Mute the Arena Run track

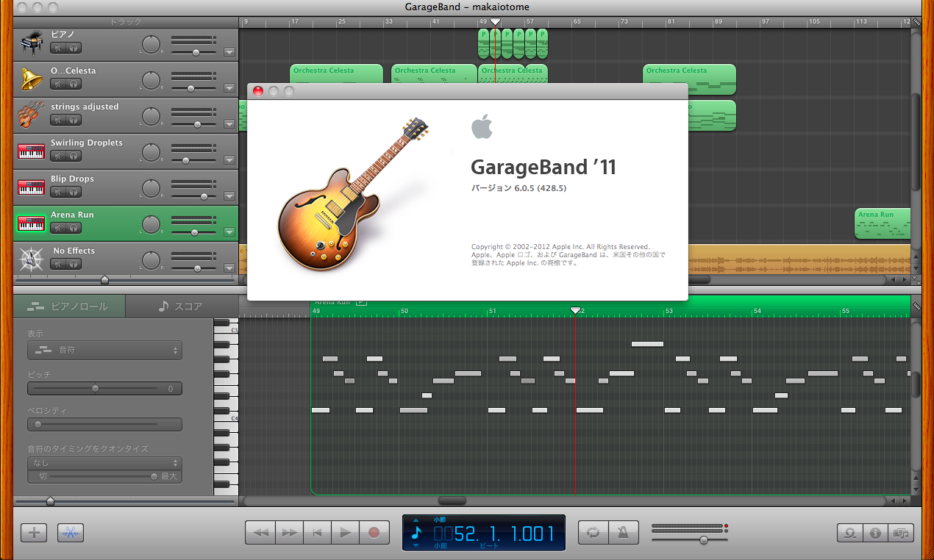pos(58,228)
